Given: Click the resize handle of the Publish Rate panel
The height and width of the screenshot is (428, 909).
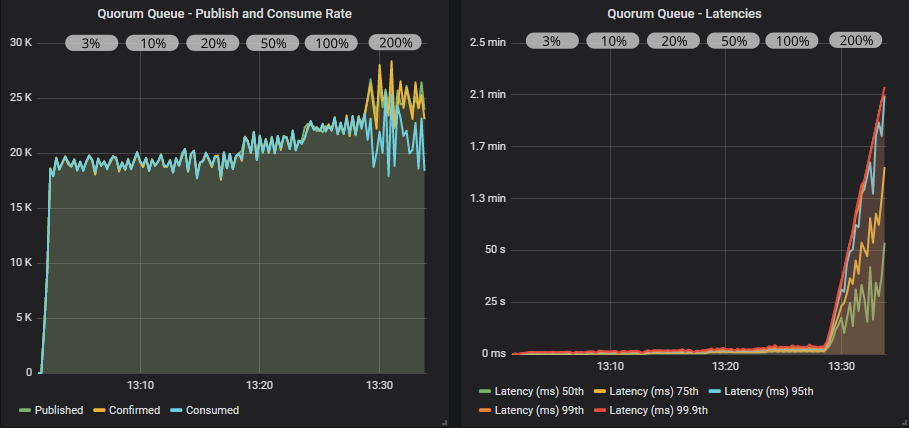Looking at the screenshot, I should click(x=443, y=423).
